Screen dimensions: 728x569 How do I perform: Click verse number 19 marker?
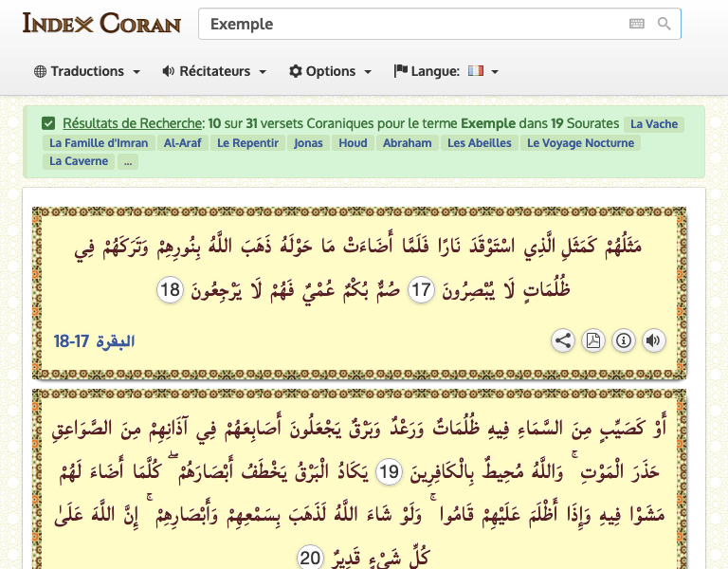point(389,471)
